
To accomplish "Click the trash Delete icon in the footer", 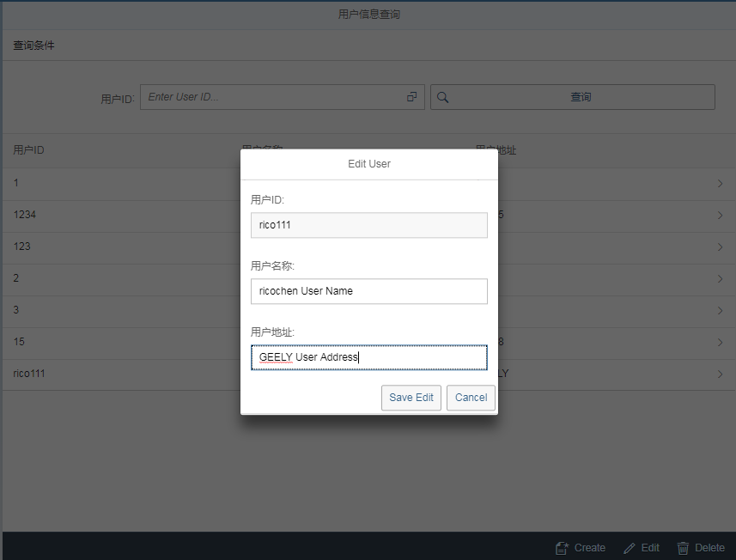I will (x=683, y=548).
